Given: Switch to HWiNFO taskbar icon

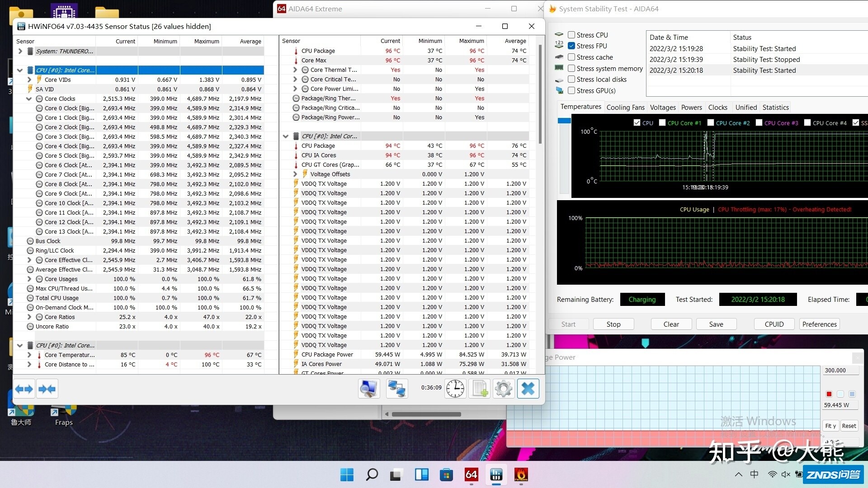Looking at the screenshot, I should [496, 474].
